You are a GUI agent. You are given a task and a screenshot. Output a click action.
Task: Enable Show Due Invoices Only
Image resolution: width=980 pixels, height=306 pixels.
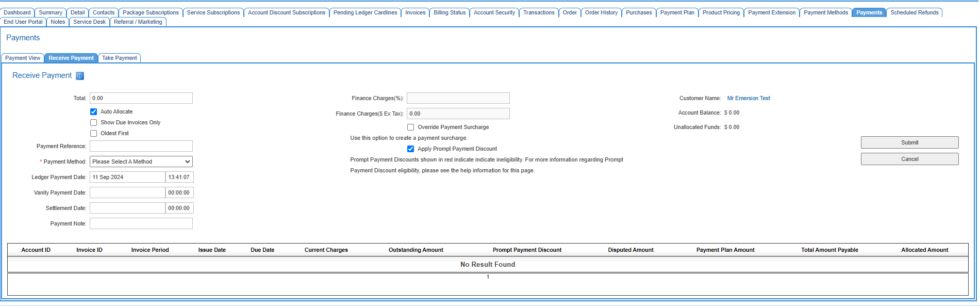94,122
